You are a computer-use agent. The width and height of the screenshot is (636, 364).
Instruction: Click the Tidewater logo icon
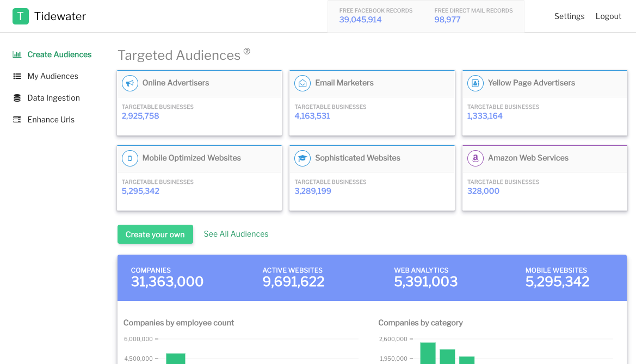point(20,16)
